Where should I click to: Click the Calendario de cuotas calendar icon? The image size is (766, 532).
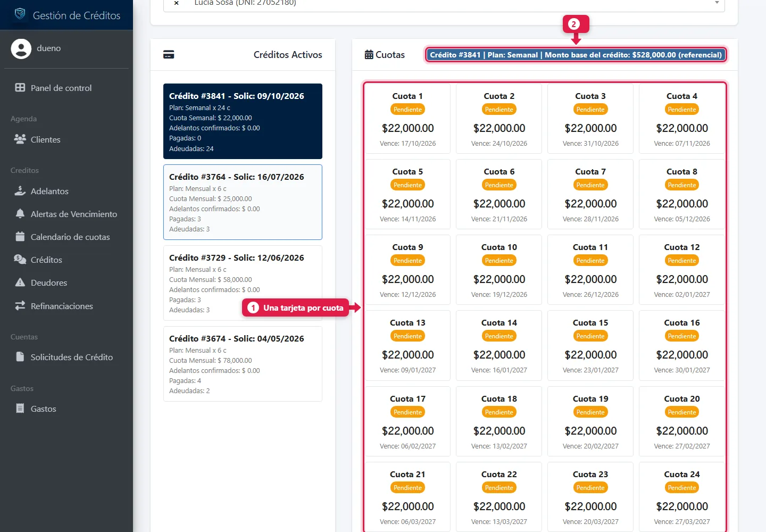coord(20,237)
